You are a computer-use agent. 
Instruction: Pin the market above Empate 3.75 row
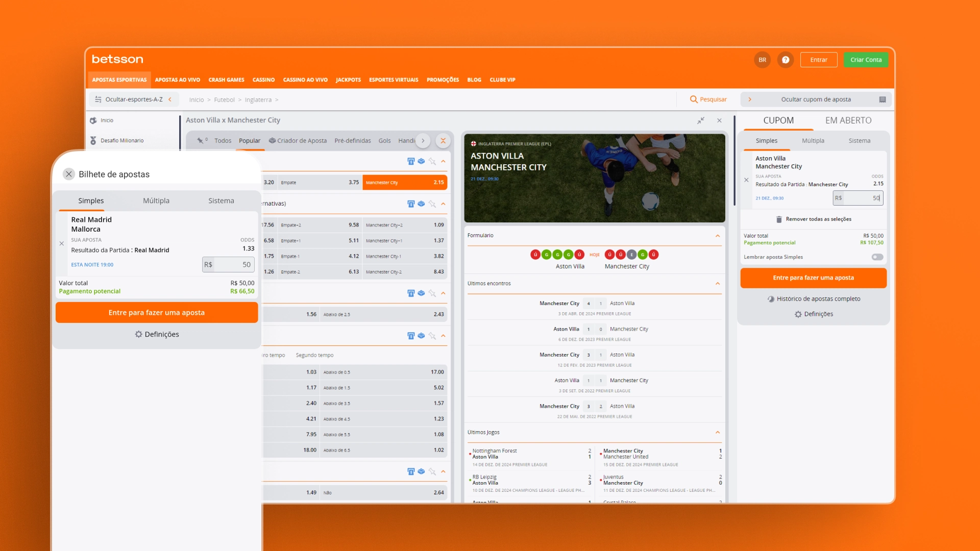click(432, 161)
